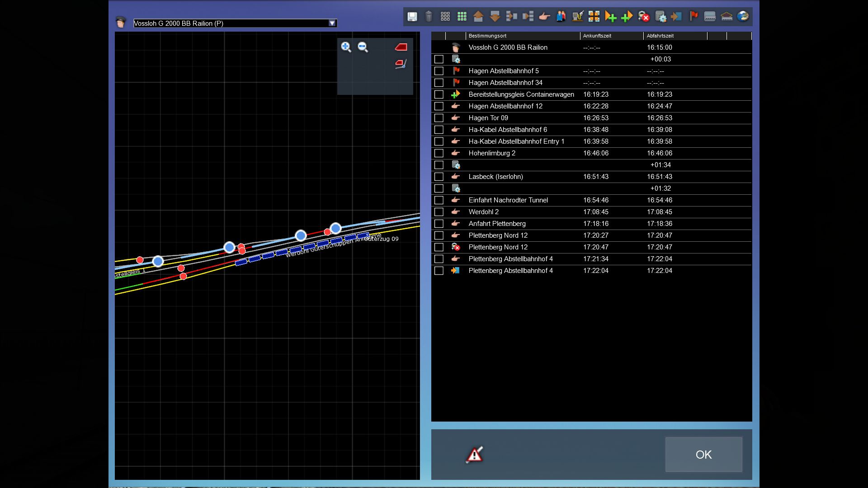868x488 pixels.
Task: Click the trash can delete icon
Action: click(x=429, y=17)
